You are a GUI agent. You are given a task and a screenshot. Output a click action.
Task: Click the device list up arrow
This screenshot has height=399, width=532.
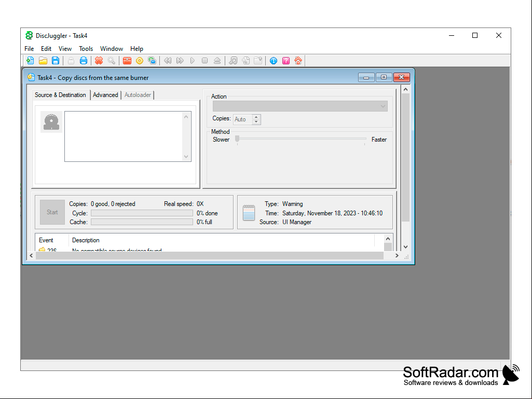(186, 117)
